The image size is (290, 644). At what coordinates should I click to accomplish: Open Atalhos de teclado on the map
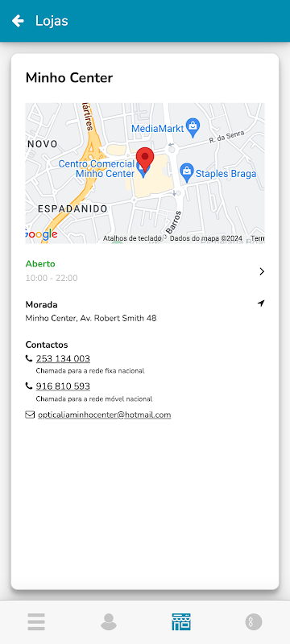132,238
